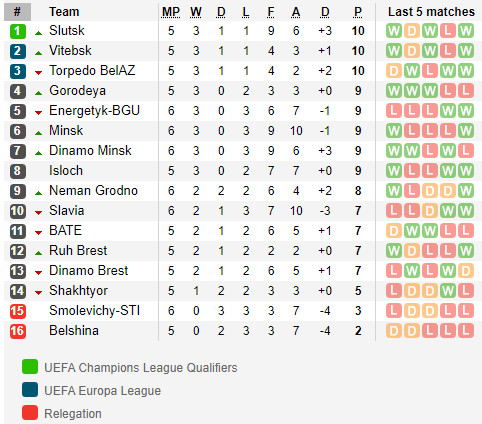Click the red Relegation legend swatch
482x424 pixels.
click(30, 413)
